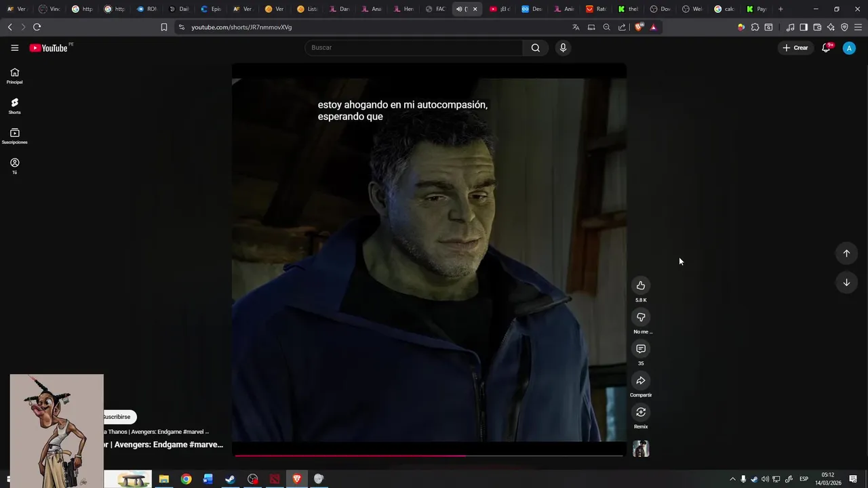Switch to the ROI tab
The height and width of the screenshot is (488, 868).
click(146, 9)
